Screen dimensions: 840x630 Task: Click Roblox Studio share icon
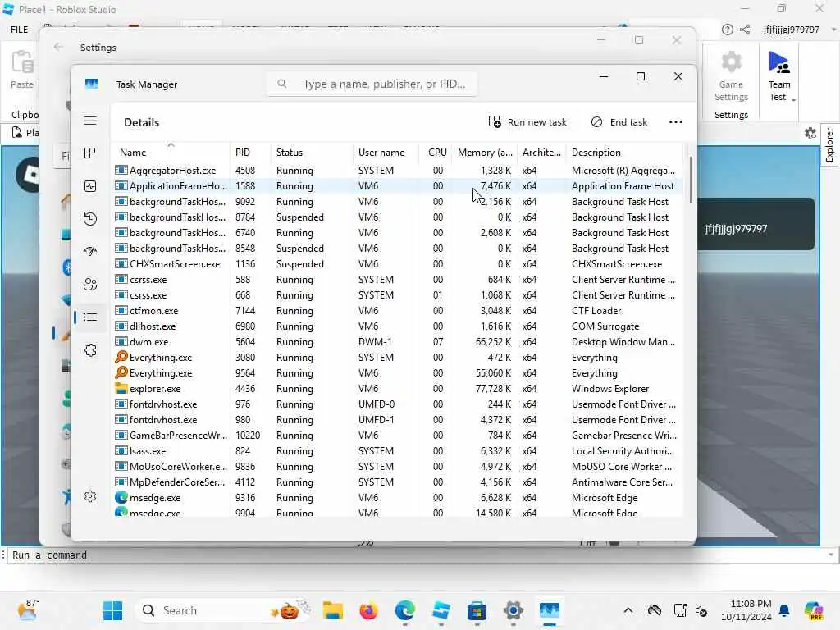(x=745, y=30)
